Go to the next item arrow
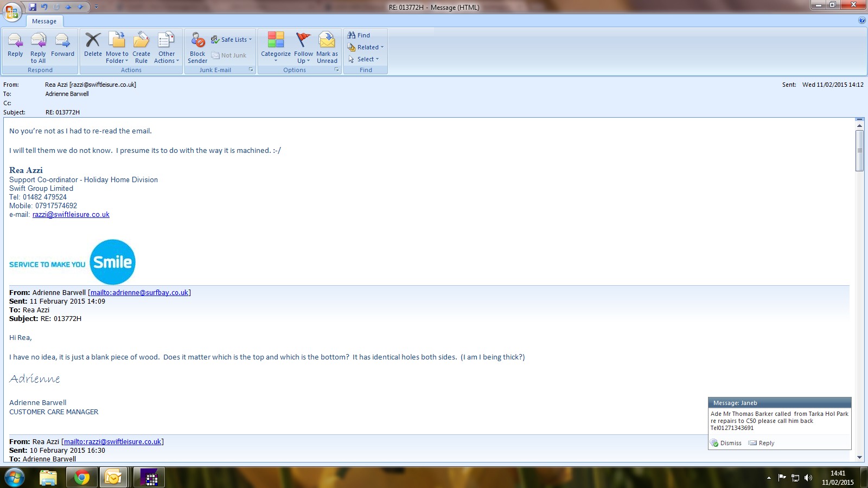Image resolution: width=868 pixels, height=488 pixels. [80, 7]
